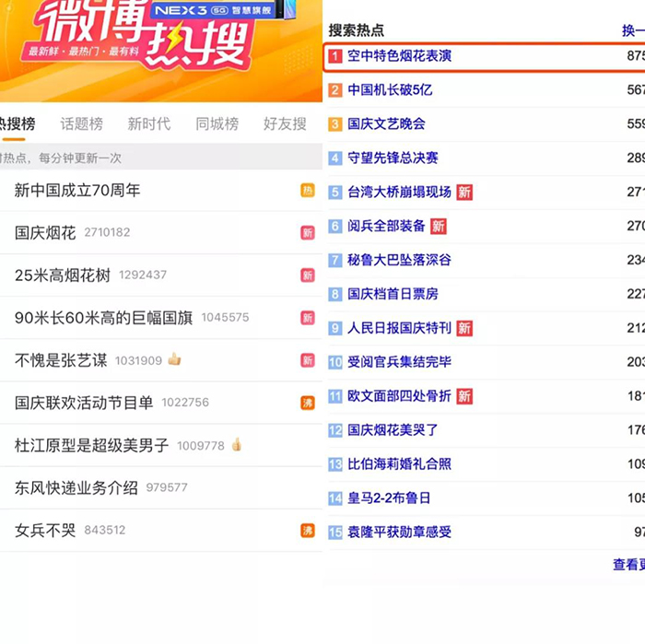The image size is (645, 644).
Task: Open the 东风快递业务介绍 entry
Action: pos(76,487)
